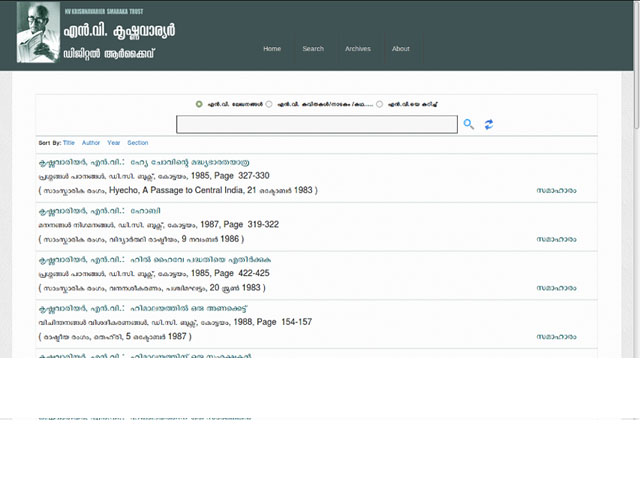The image size is (640, 480).
Task: Sort results by Title
Action: [69, 143]
